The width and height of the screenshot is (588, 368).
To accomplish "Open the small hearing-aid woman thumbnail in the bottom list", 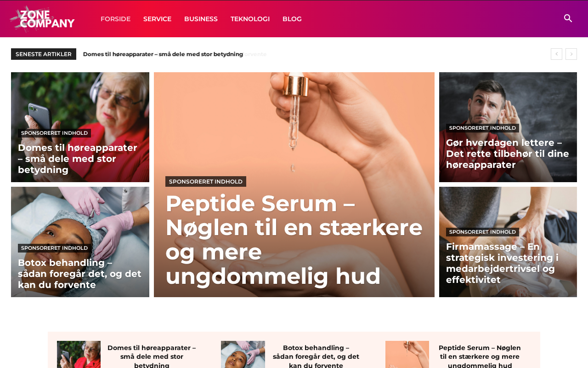I will click(79, 354).
